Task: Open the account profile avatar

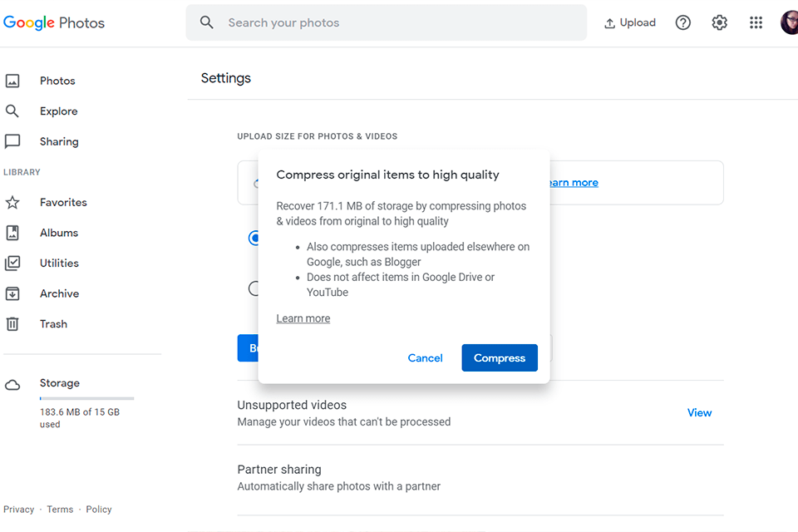Action: 790,22
